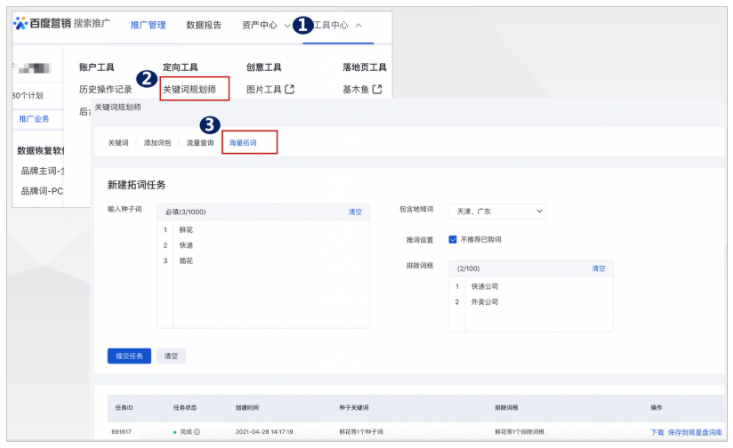Click the Baidu Marketing paw logo
Image resolution: width=733 pixels, height=448 pixels.
click(x=21, y=23)
